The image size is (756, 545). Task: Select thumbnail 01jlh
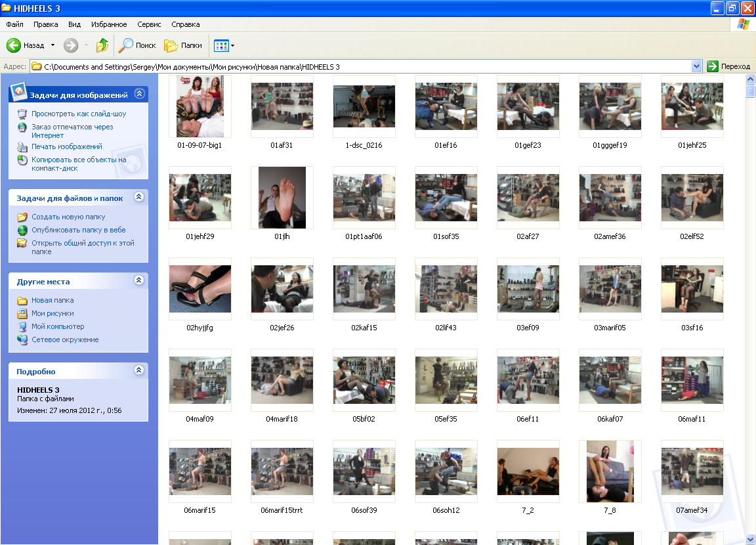click(282, 198)
